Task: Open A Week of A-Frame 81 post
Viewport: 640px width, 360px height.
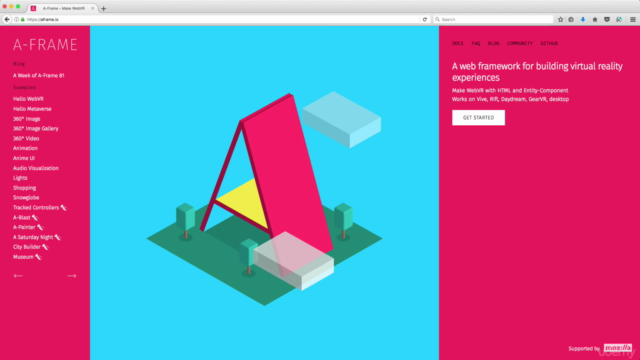Action: [38, 76]
